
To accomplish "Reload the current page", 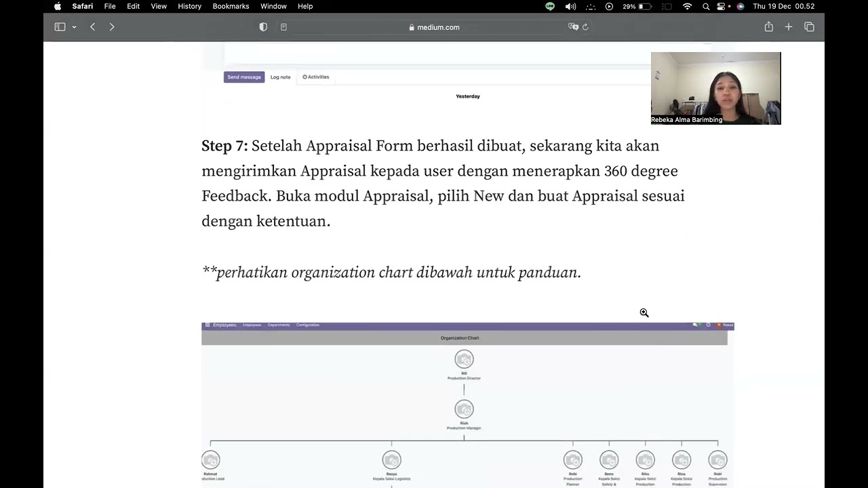I will (x=585, y=27).
